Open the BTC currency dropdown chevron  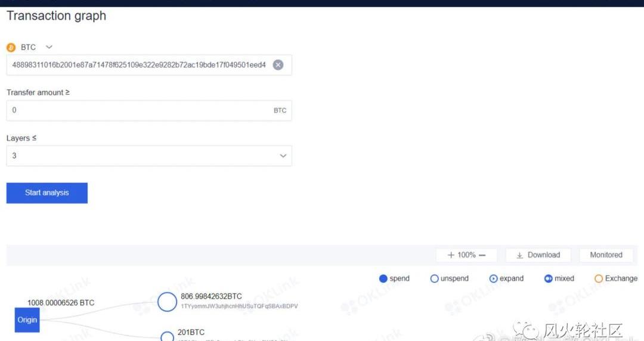(49, 47)
